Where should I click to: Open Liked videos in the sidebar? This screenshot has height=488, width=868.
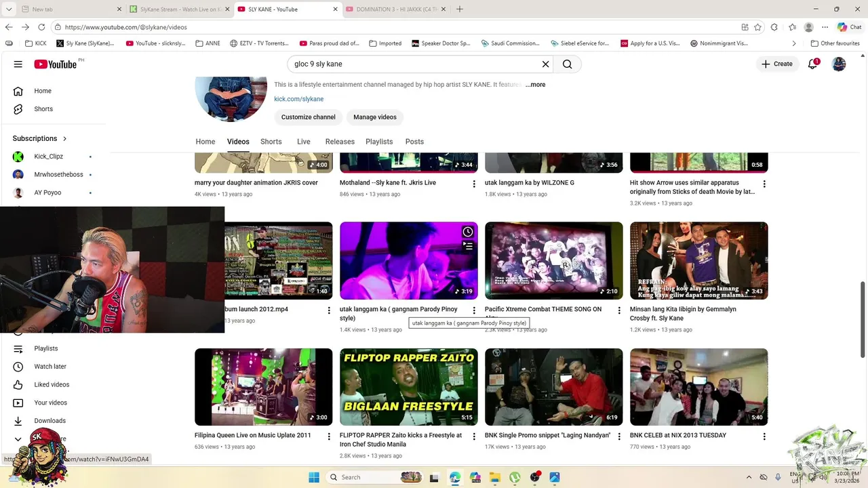click(x=52, y=385)
